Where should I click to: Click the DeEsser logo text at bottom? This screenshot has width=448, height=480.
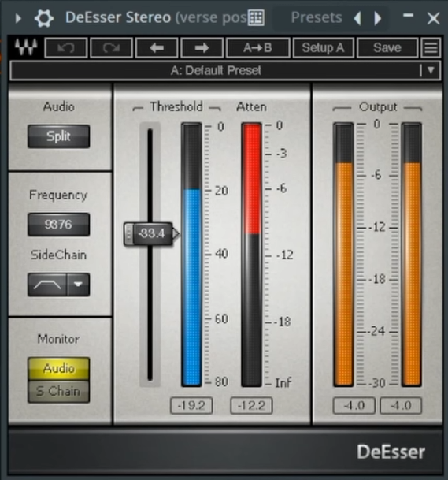click(x=391, y=452)
